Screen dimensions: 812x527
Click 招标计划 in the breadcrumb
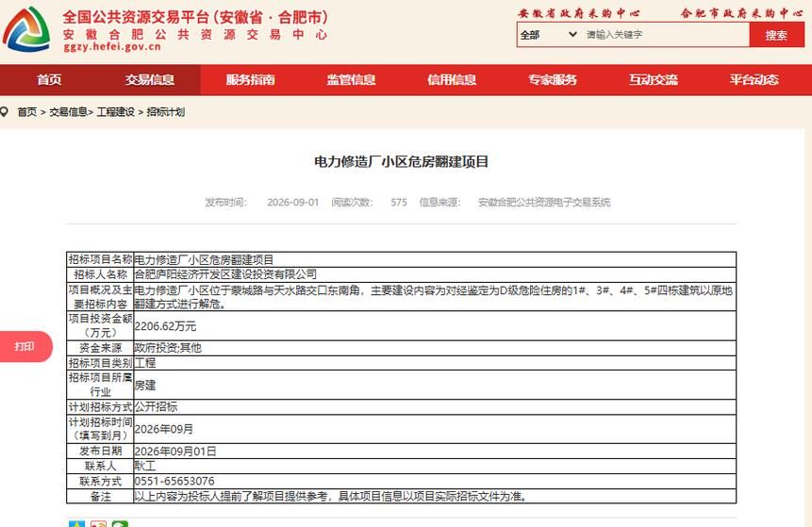click(166, 112)
